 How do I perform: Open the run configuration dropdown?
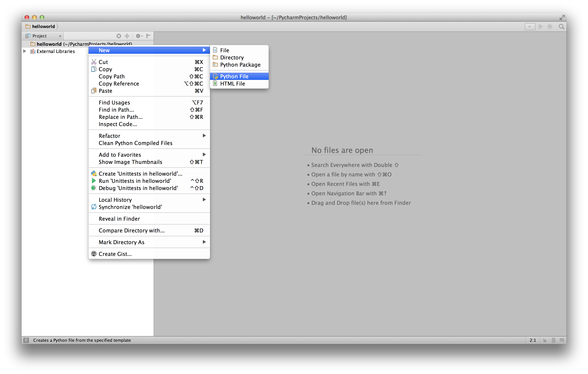tap(530, 27)
